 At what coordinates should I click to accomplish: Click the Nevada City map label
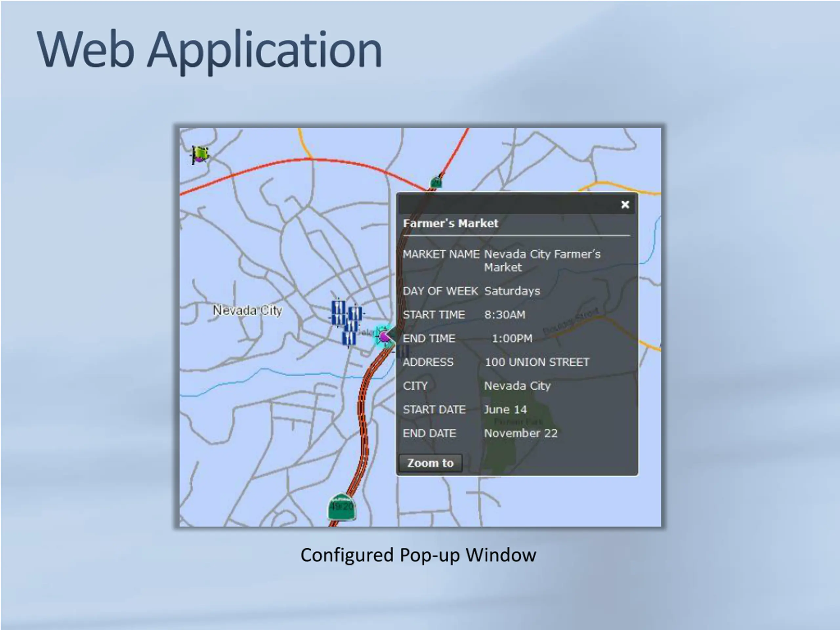pyautogui.click(x=247, y=311)
